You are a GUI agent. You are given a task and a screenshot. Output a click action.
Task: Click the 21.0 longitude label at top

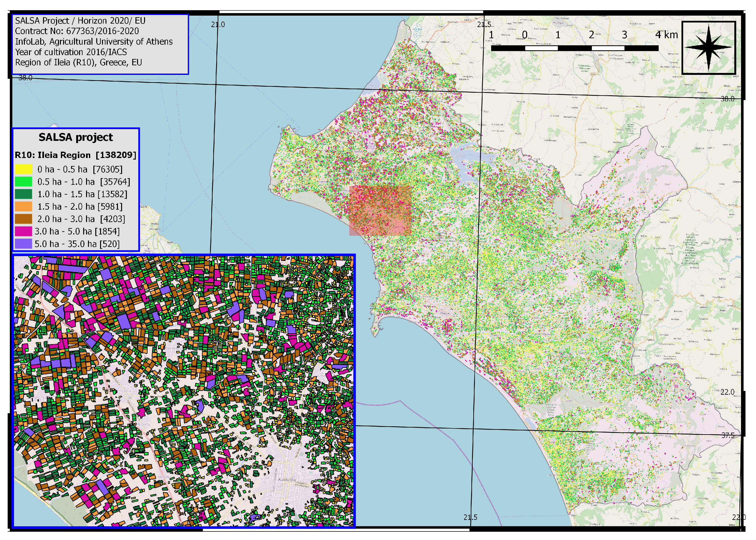[218, 24]
